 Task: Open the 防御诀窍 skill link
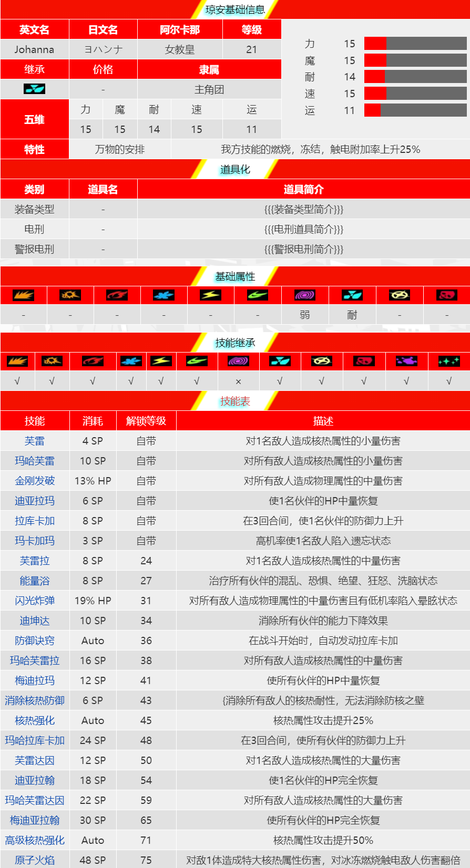point(35,640)
